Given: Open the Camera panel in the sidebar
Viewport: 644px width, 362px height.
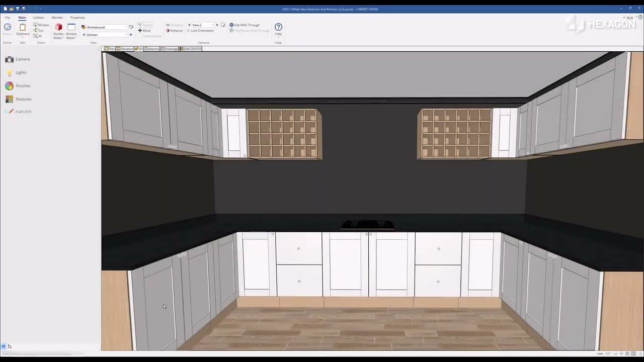Looking at the screenshot, I should (x=18, y=59).
